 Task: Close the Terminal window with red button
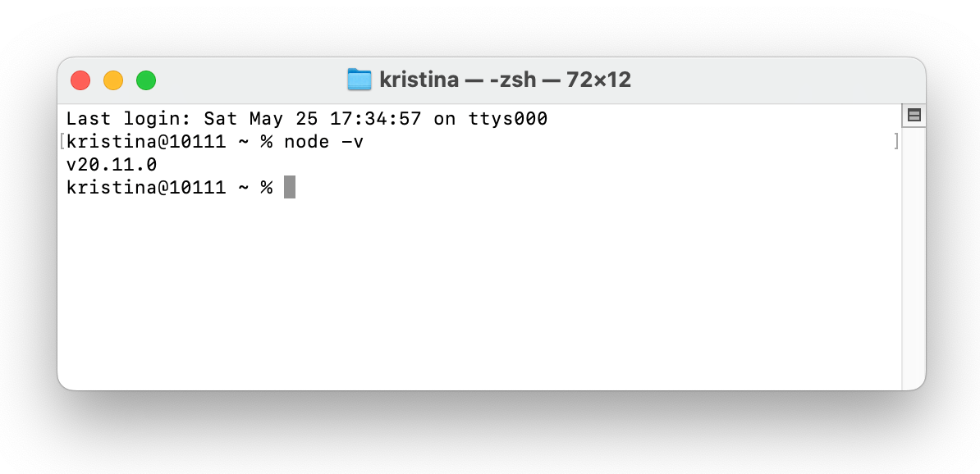(80, 80)
